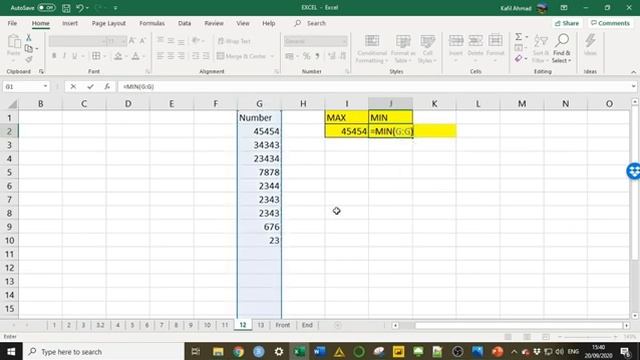Click the Conditional Formatting icon

pyautogui.click(x=372, y=41)
